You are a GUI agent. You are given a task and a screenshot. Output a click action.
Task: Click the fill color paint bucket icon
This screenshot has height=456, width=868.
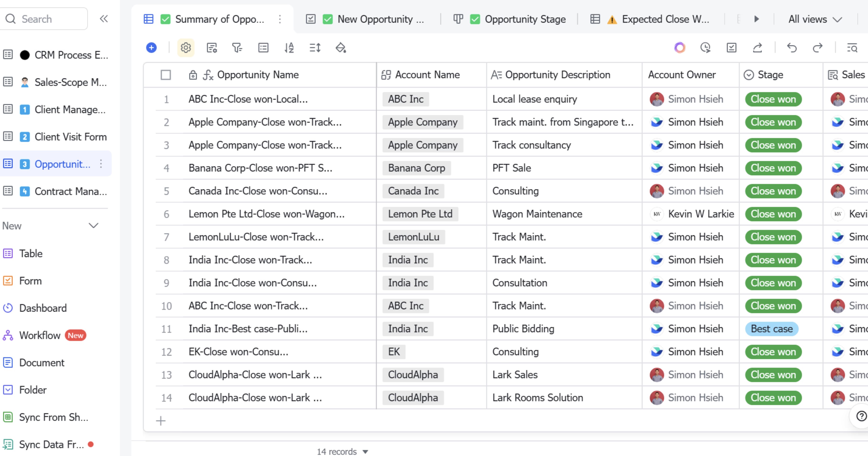pos(341,48)
